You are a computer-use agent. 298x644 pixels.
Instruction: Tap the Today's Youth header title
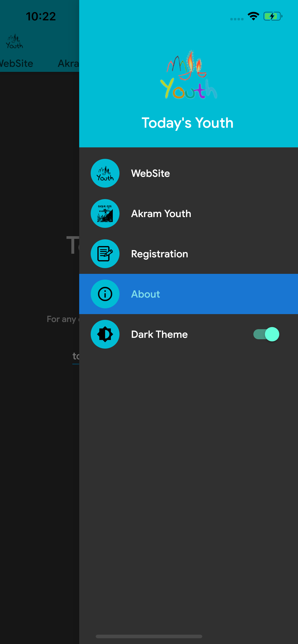point(188,123)
